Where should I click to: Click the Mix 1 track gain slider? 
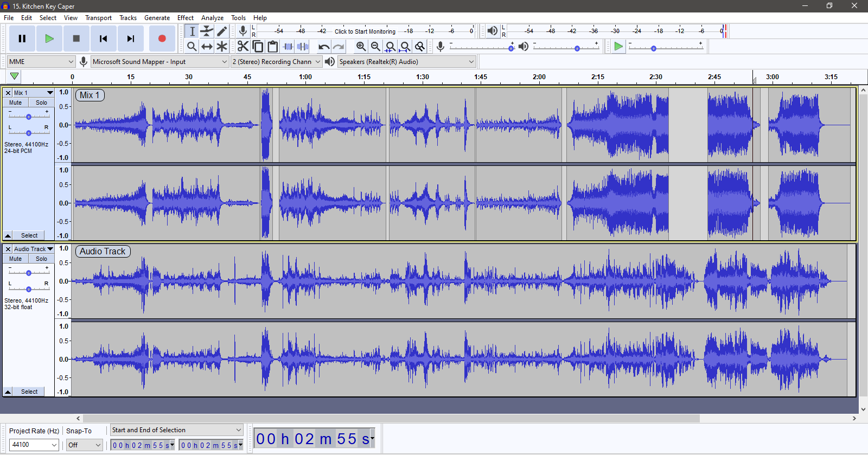pos(29,117)
